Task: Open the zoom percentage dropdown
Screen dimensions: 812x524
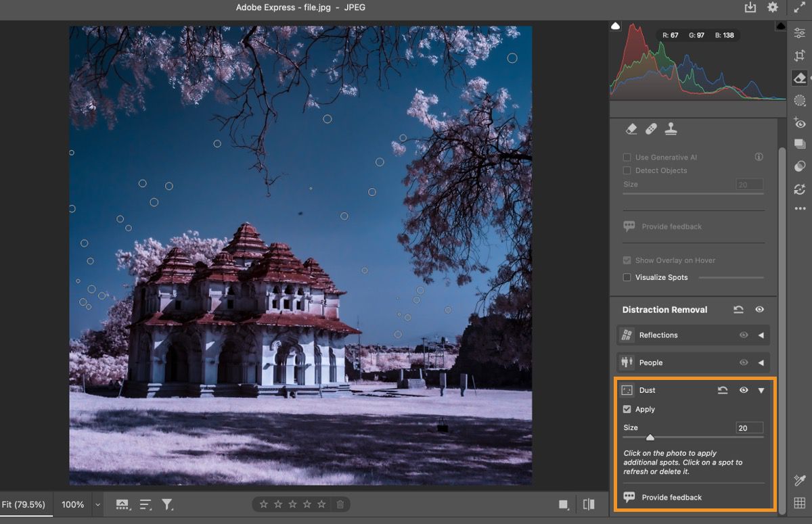Action: (97, 504)
